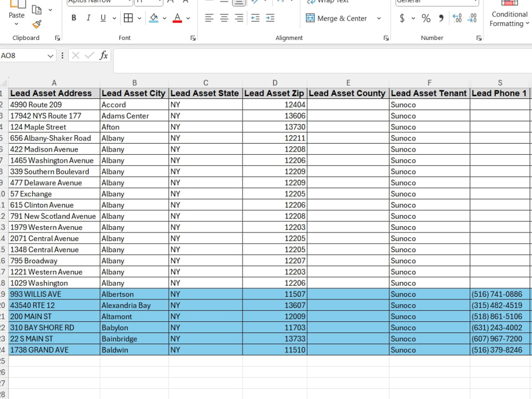Open accounting format dropdown arrow
532x399 pixels.
[x=413, y=18]
